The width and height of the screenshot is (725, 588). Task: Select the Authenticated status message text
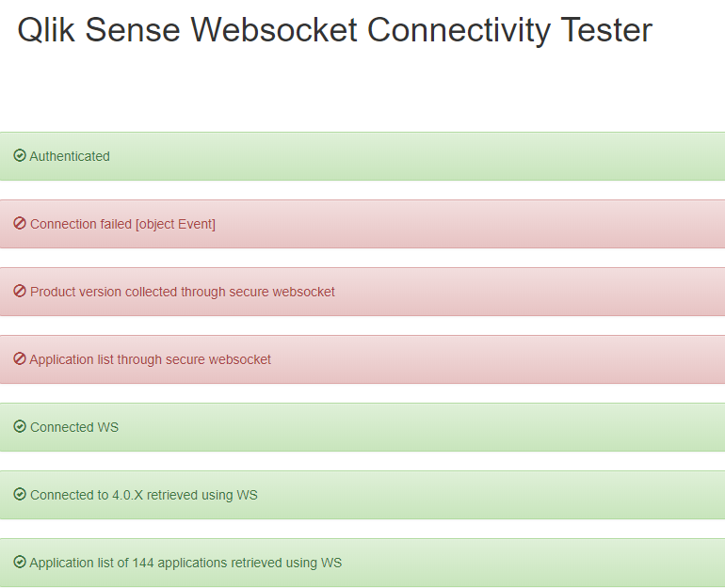coord(70,156)
